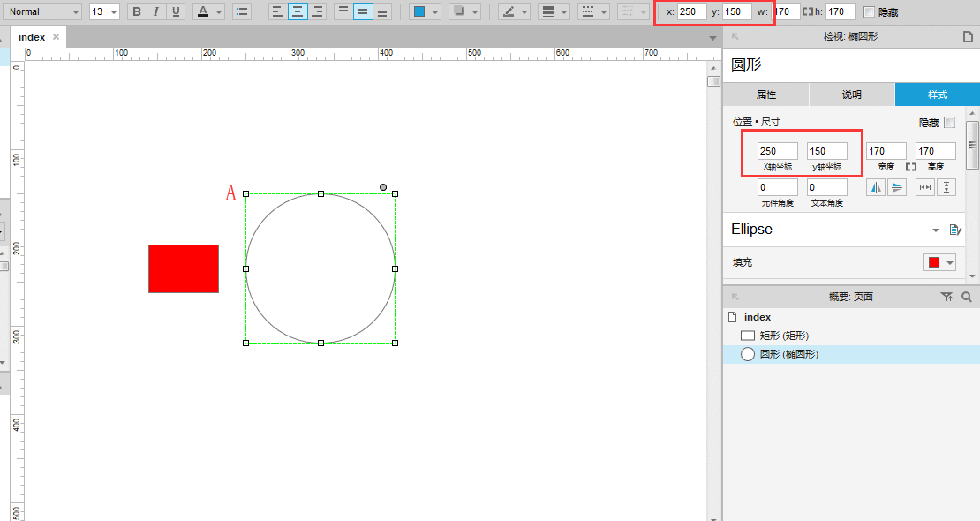The width and height of the screenshot is (980, 521).
Task: Click the 文本角度 text rotation field
Action: pos(827,187)
